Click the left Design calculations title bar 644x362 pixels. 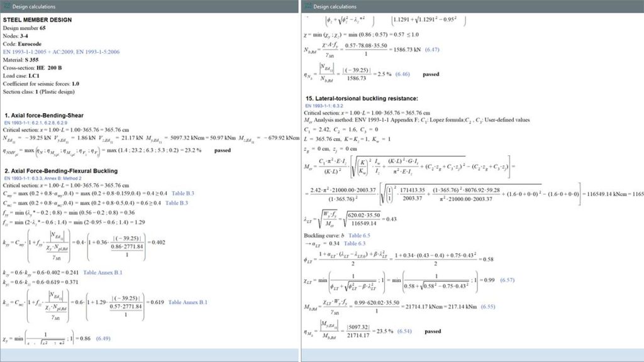pyautogui.click(x=151, y=6)
